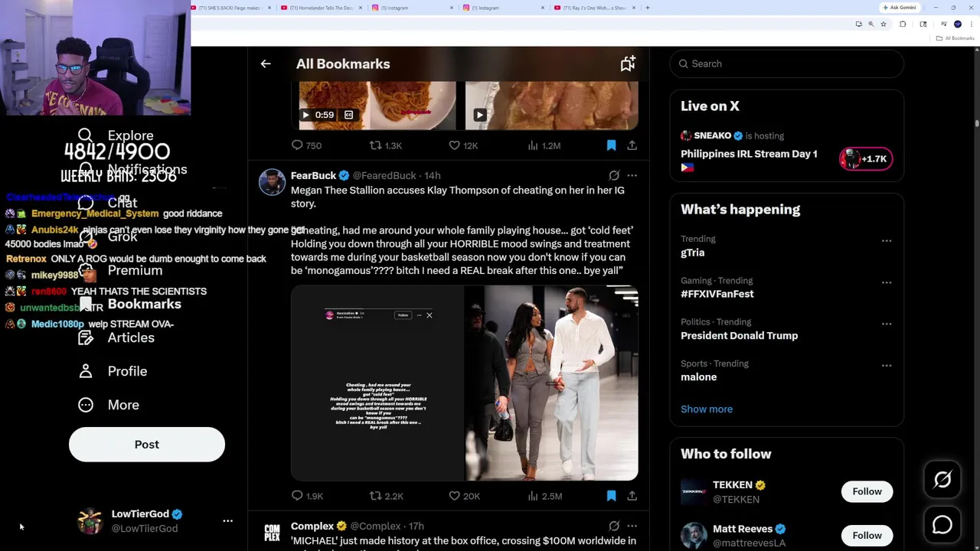
Task: Open options for the gTria trend
Action: point(887,241)
